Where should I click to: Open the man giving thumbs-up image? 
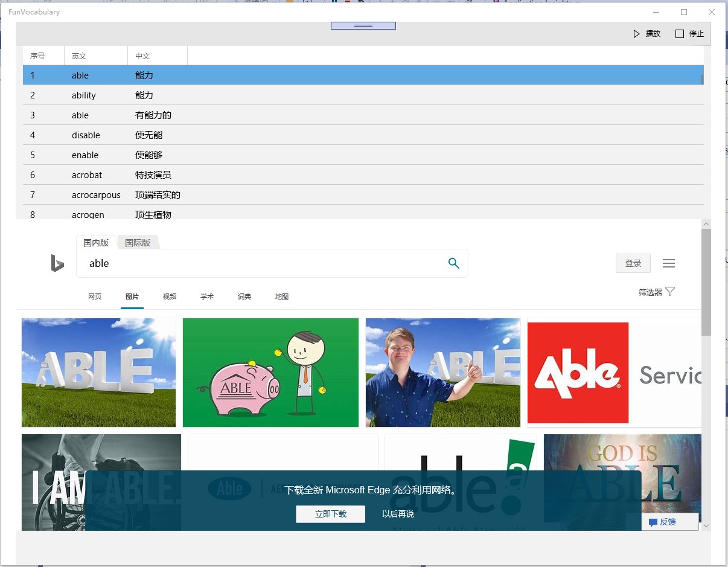pos(443,373)
